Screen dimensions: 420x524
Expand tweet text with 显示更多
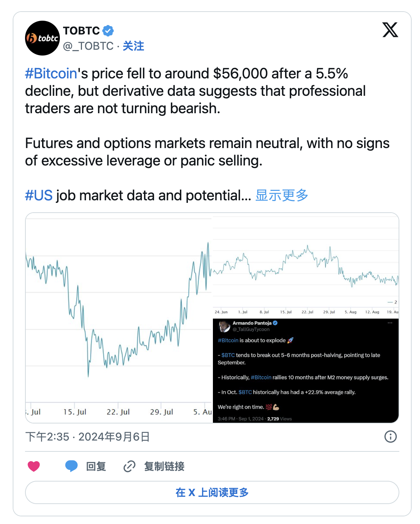point(282,195)
